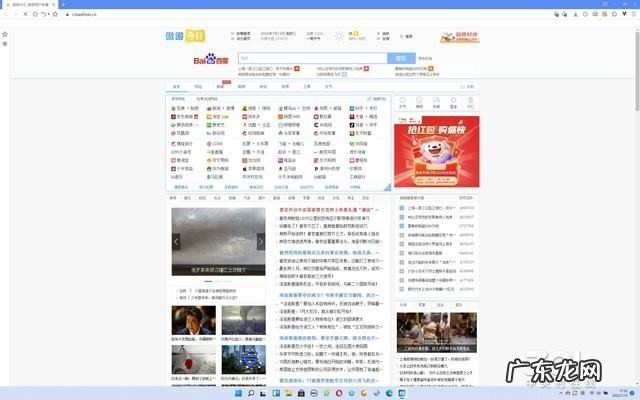This screenshot has height=400, width=640.
Task: Open the red-packet shopping ad banner
Action: pyautogui.click(x=437, y=151)
